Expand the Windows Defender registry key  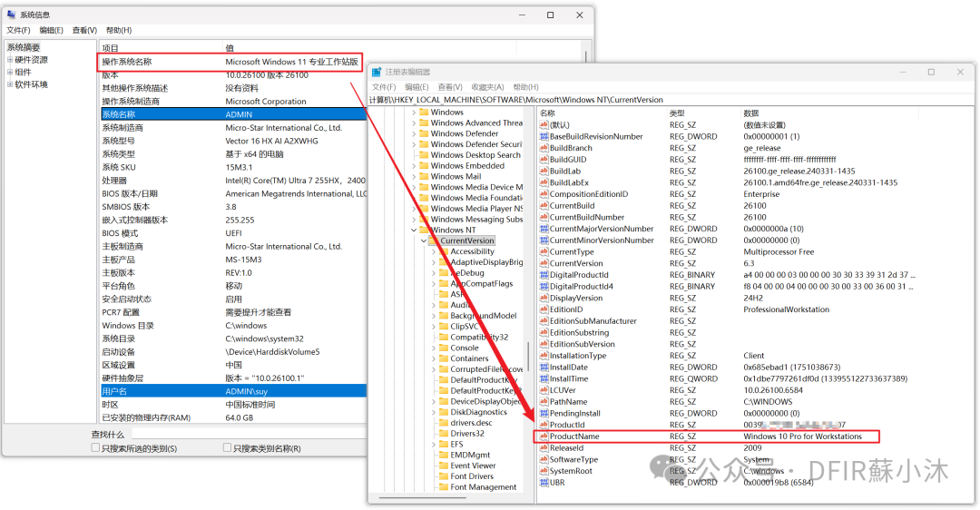414,133
